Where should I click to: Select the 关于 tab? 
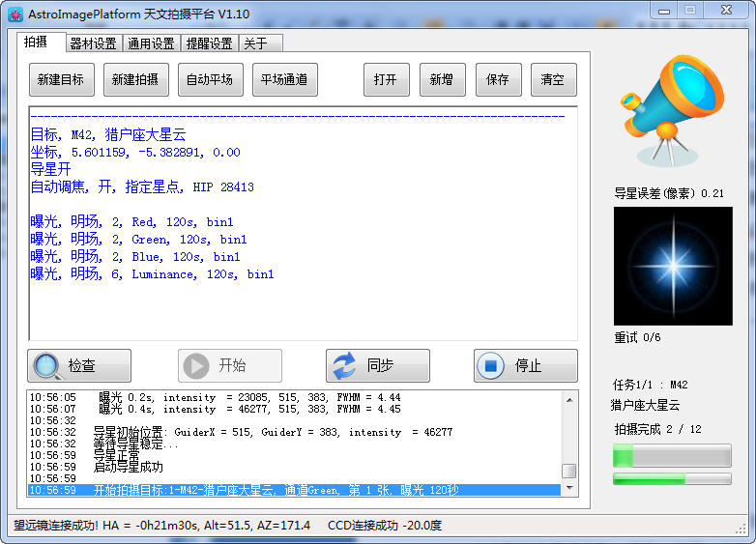click(255, 43)
